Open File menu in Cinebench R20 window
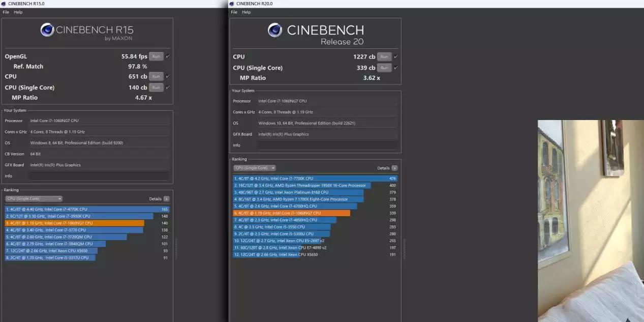The height and width of the screenshot is (322, 644). 234,12
